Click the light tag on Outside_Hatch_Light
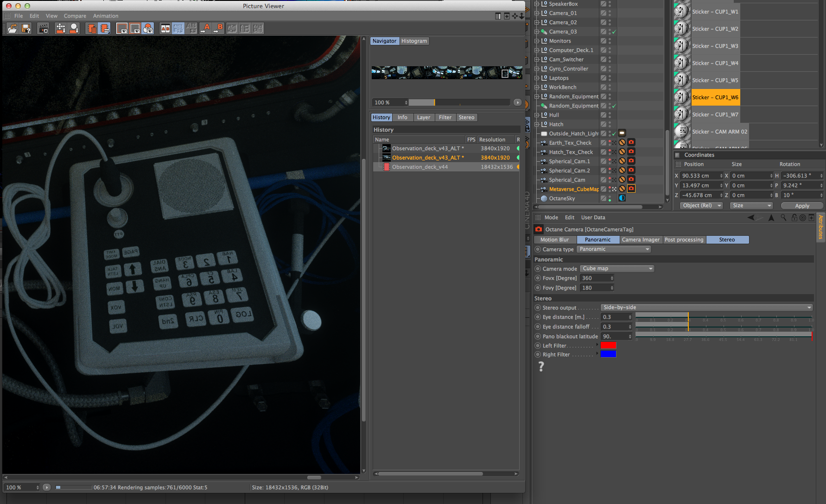The height and width of the screenshot is (504, 826). pos(622,133)
